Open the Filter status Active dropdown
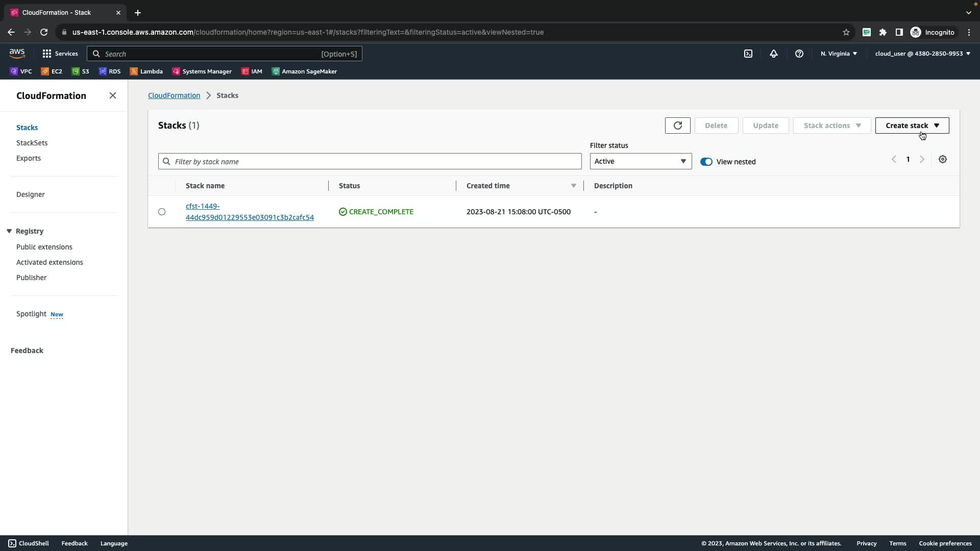980x551 pixels. (640, 161)
